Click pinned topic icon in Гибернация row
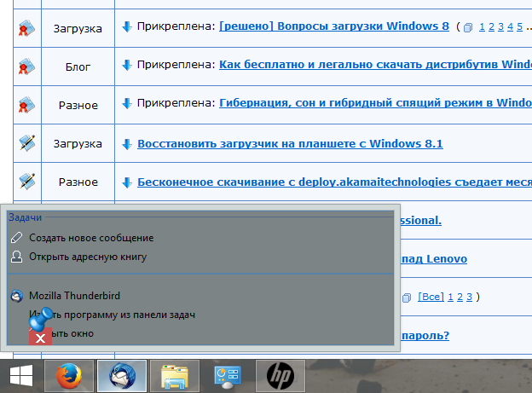This screenshot has width=532, height=393. (x=26, y=105)
